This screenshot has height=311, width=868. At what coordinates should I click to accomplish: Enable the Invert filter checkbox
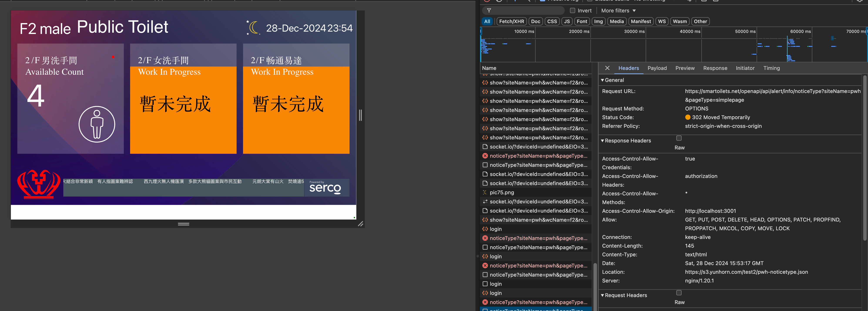click(x=573, y=11)
